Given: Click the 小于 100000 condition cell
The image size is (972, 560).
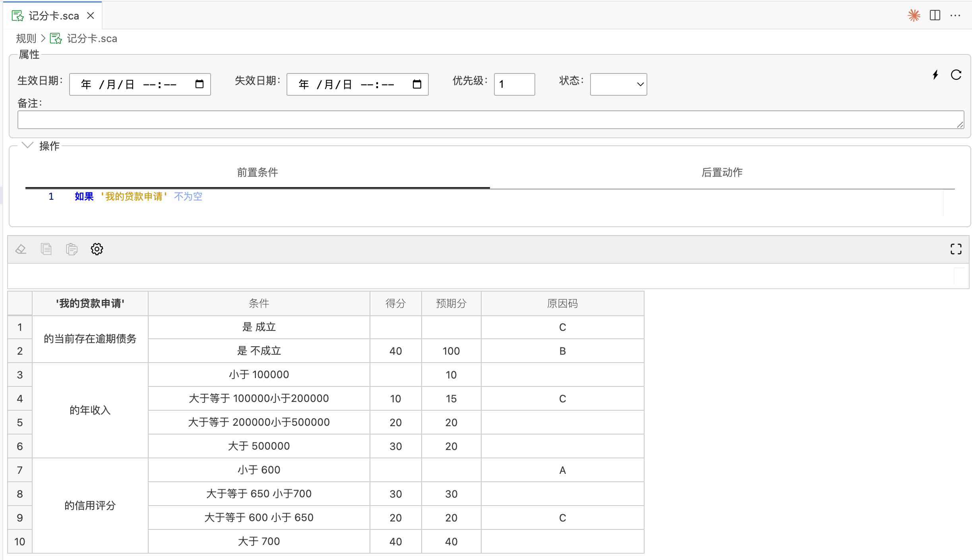Looking at the screenshot, I should 259,375.
